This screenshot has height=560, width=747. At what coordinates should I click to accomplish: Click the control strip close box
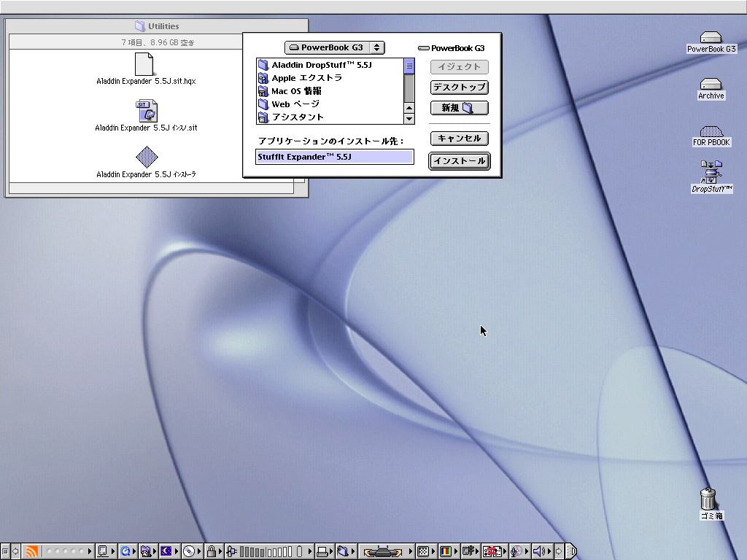coord(5,551)
